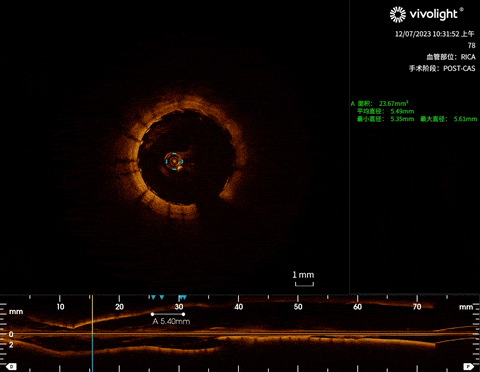Select the blue bookmark triangles at 30 mm

click(x=182, y=297)
